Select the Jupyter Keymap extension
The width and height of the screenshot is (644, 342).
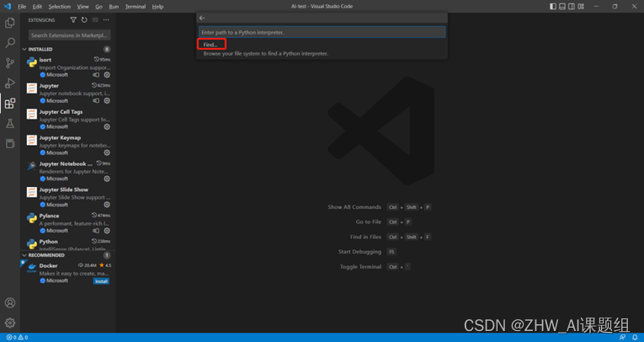coord(68,145)
